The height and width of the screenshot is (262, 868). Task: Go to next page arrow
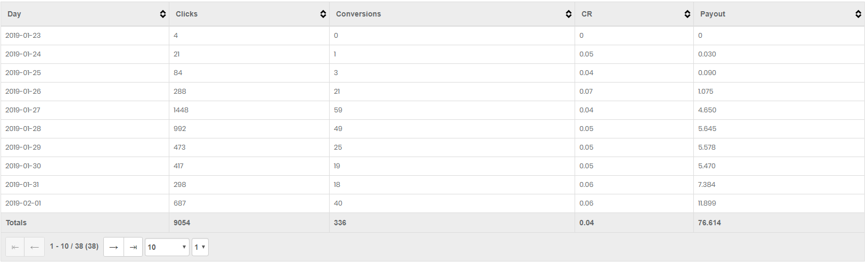(x=113, y=247)
